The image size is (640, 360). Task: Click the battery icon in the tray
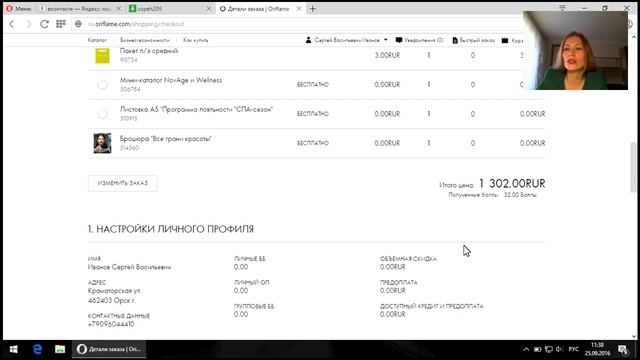[538, 349]
